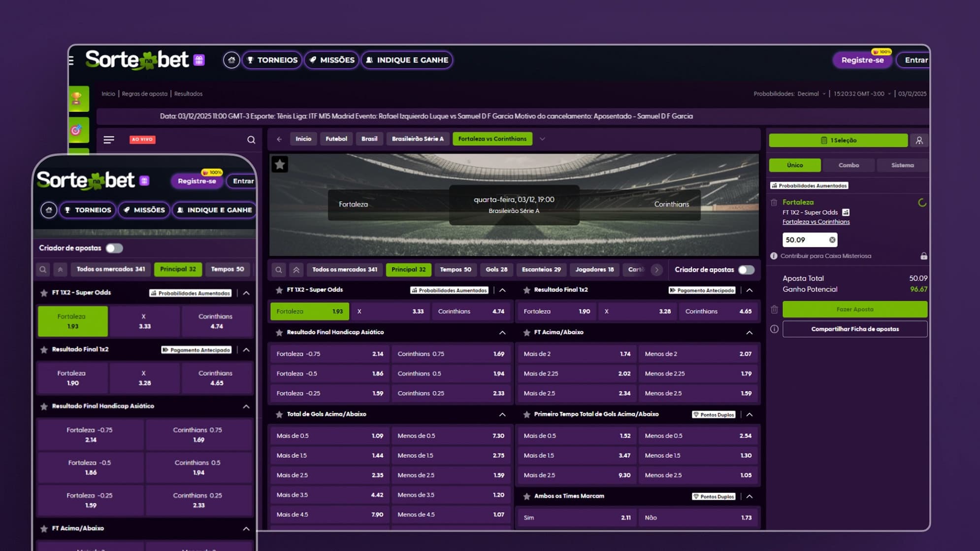Open the Probabilidades Decimal dropdown

[x=811, y=94]
